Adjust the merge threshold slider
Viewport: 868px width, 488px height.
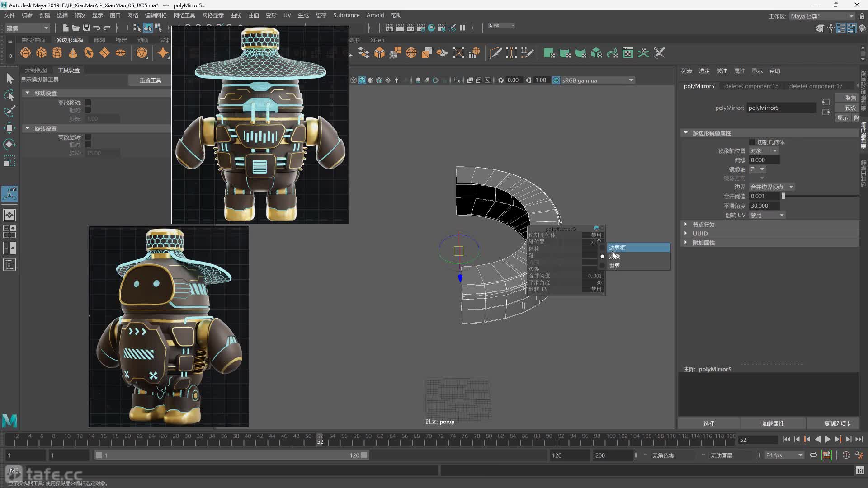[x=783, y=196]
